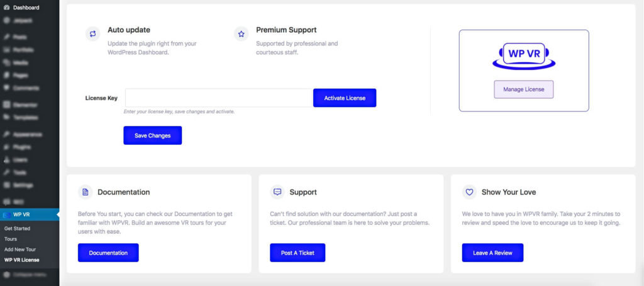Click the Premium Support star icon
This screenshot has height=286, width=644.
tap(241, 34)
